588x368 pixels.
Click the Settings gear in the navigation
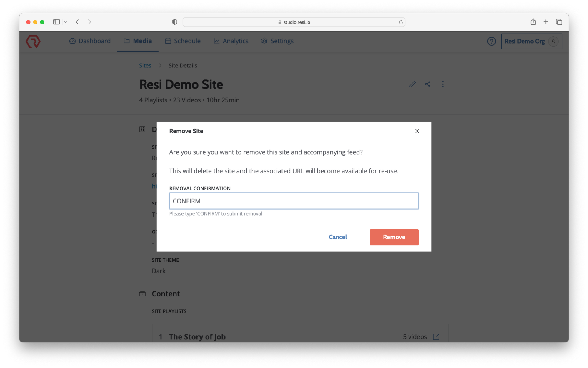[x=277, y=41]
